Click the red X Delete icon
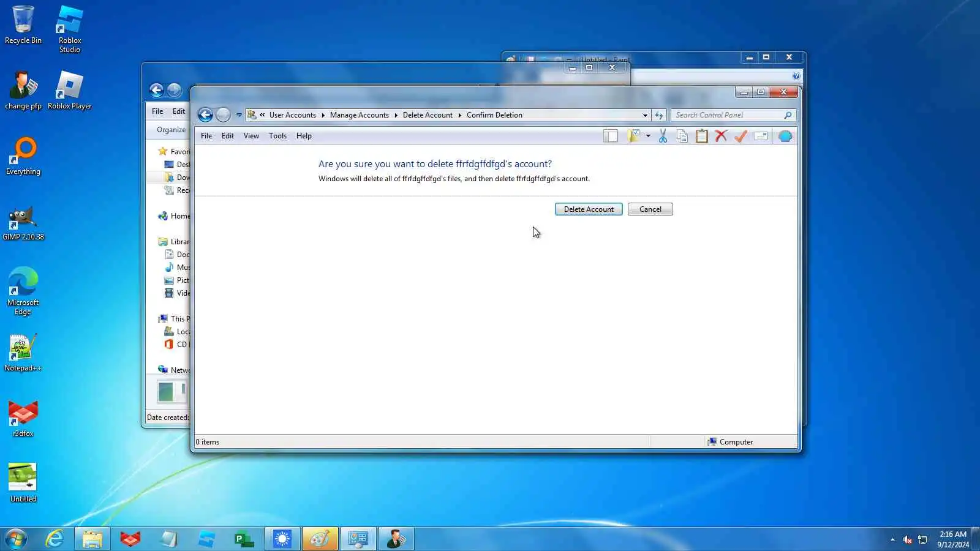980x551 pixels. (x=722, y=136)
